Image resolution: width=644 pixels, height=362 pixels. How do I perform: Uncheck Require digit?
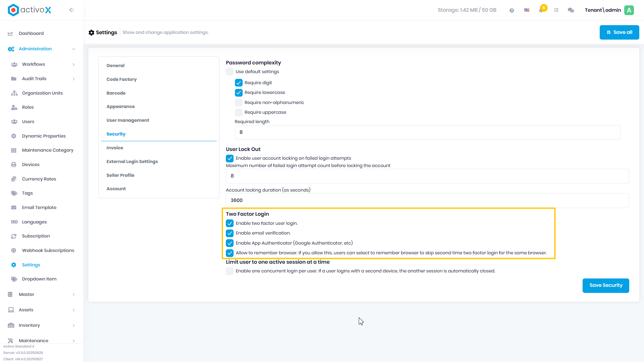pyautogui.click(x=239, y=83)
